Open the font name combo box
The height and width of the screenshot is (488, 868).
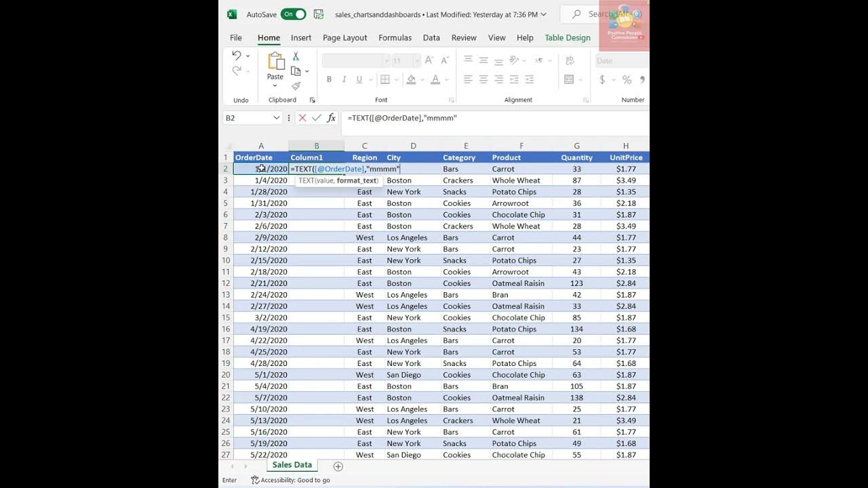[x=356, y=60]
